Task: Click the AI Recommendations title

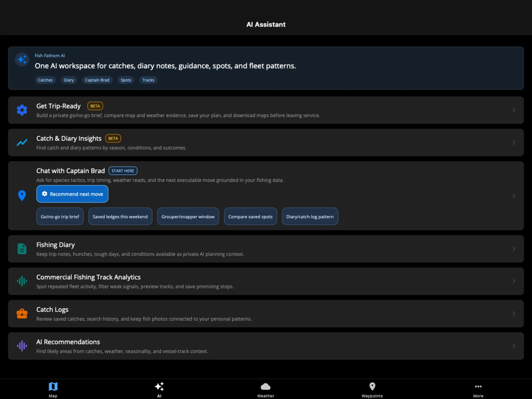Action: click(68, 342)
